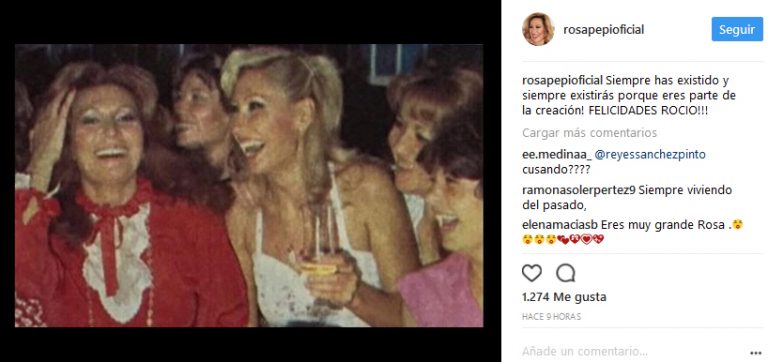View who liked: 1.274 Me gusta
Image resolution: width=768 pixels, height=362 pixels.
click(564, 297)
